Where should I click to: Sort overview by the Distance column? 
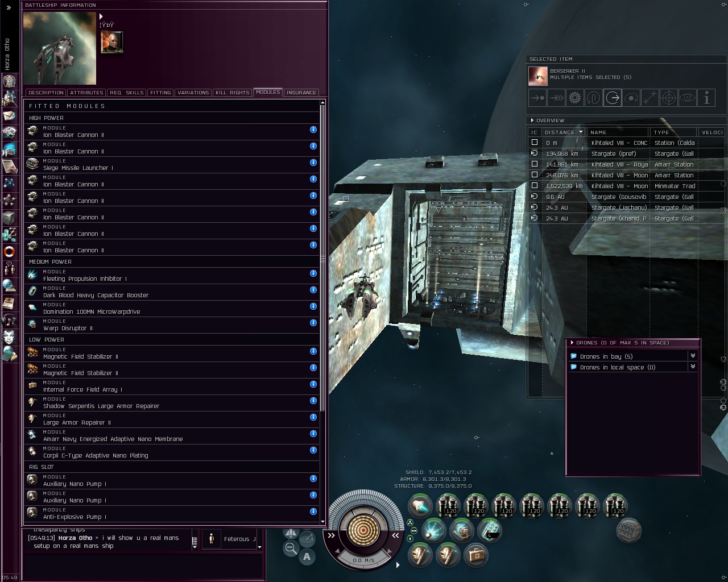coord(563,132)
